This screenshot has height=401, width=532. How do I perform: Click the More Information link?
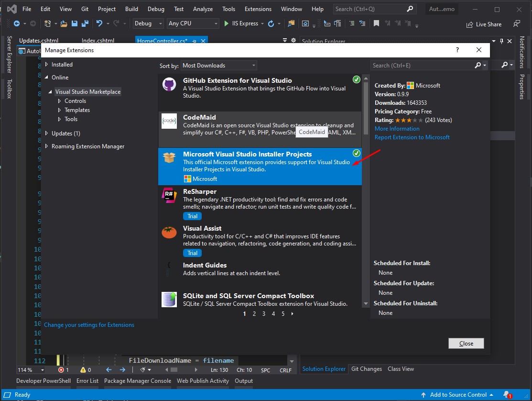(x=397, y=128)
